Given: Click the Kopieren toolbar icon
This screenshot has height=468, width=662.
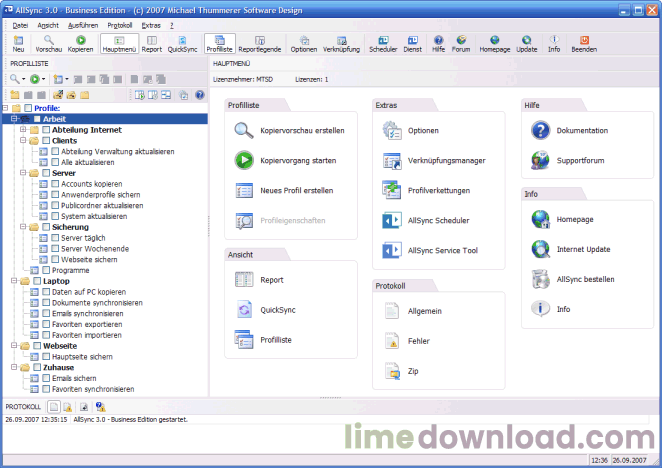Looking at the screenshot, I should [x=80, y=41].
